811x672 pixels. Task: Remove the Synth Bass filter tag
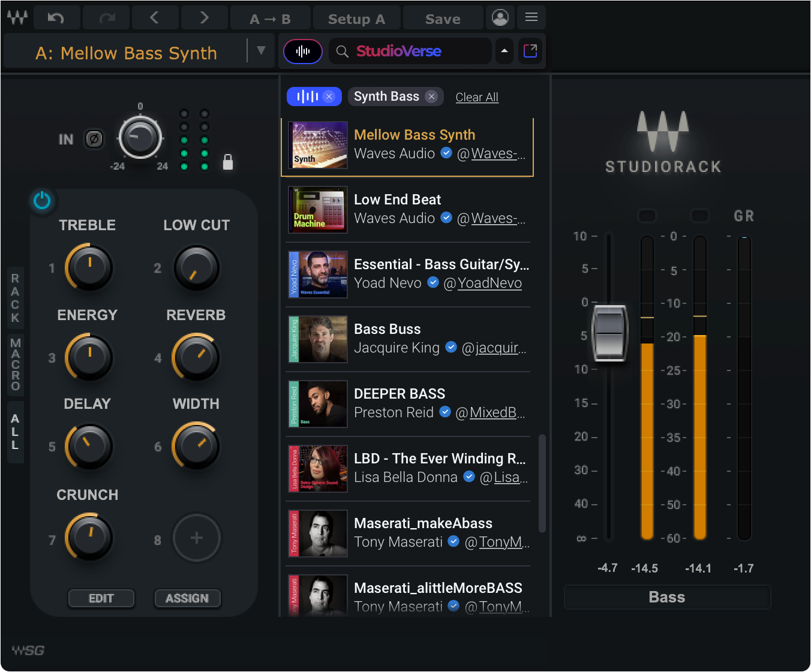(x=431, y=96)
